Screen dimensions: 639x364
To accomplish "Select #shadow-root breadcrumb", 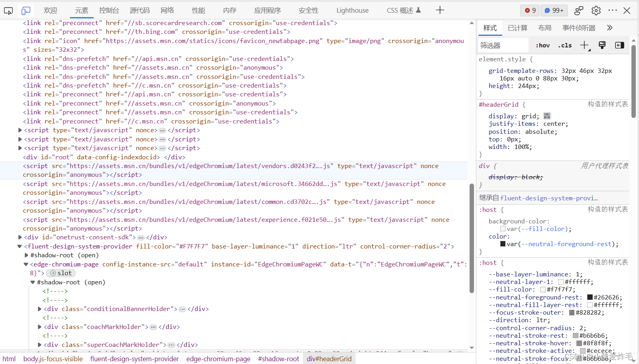I will (278, 359).
